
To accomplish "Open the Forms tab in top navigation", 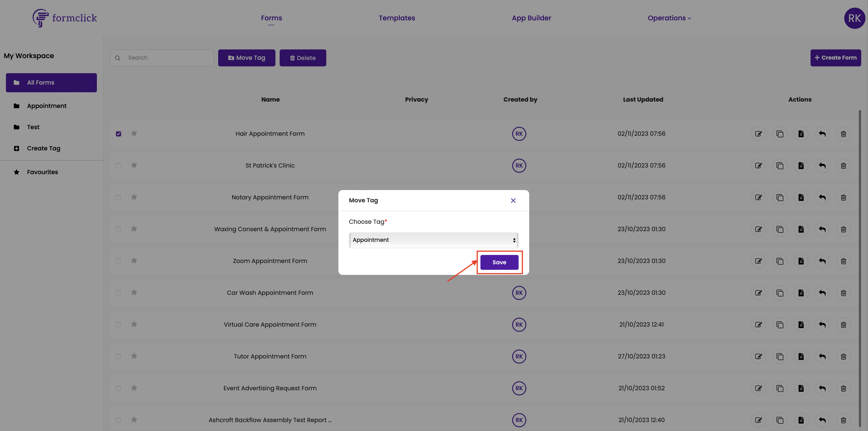I will pyautogui.click(x=271, y=18).
